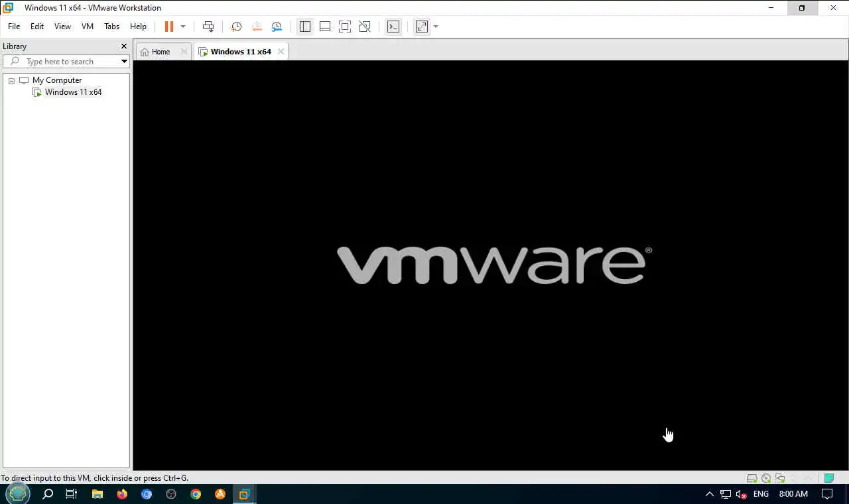Click the ENG language indicator

[x=761, y=494]
